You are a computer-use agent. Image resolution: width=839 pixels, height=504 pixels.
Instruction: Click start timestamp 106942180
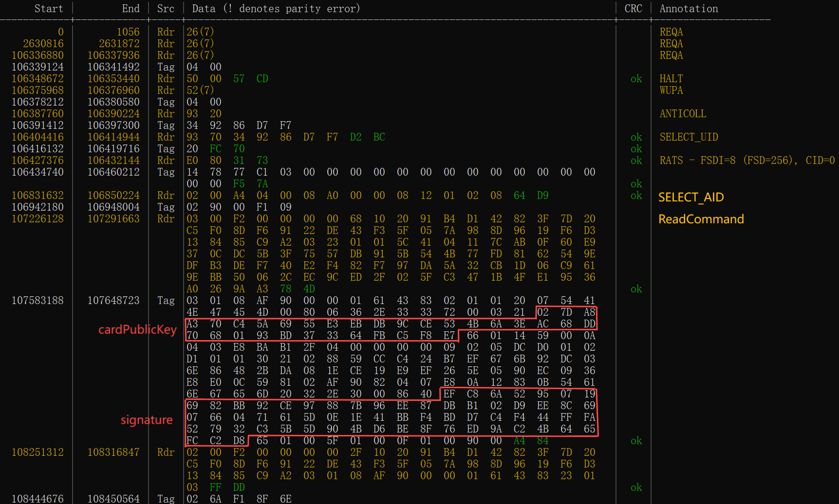pos(37,207)
